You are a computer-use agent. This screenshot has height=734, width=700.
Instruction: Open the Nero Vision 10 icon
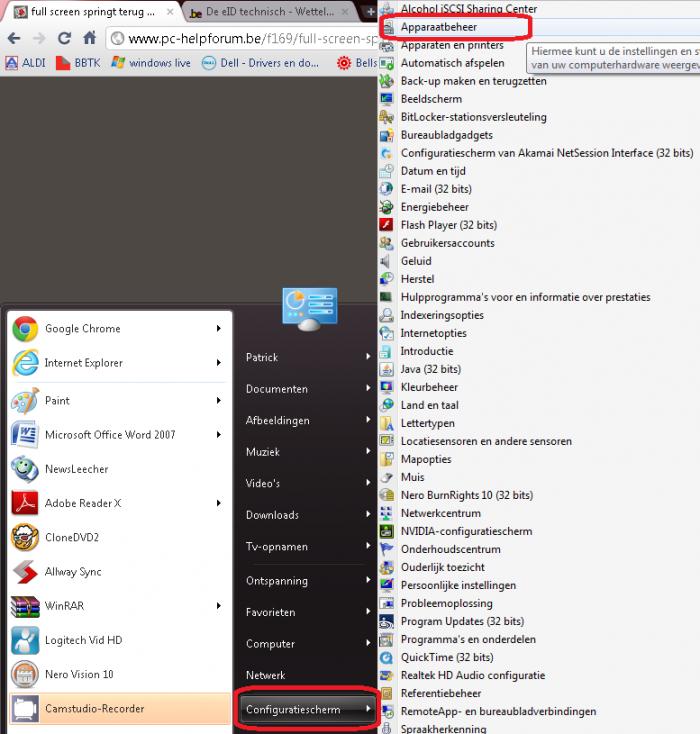tap(25, 674)
